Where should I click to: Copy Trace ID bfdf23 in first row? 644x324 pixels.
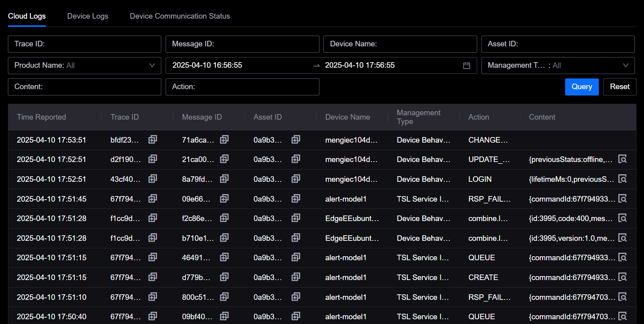pyautogui.click(x=153, y=139)
